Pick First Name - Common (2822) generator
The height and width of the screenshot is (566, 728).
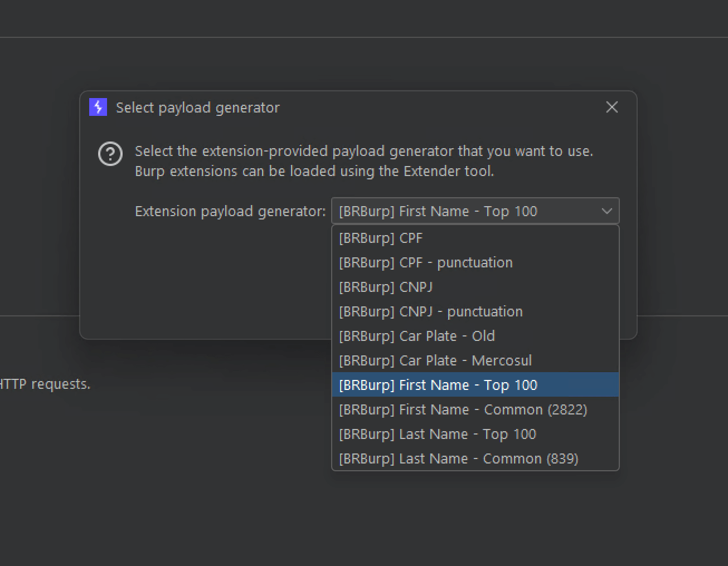pyautogui.click(x=475, y=409)
